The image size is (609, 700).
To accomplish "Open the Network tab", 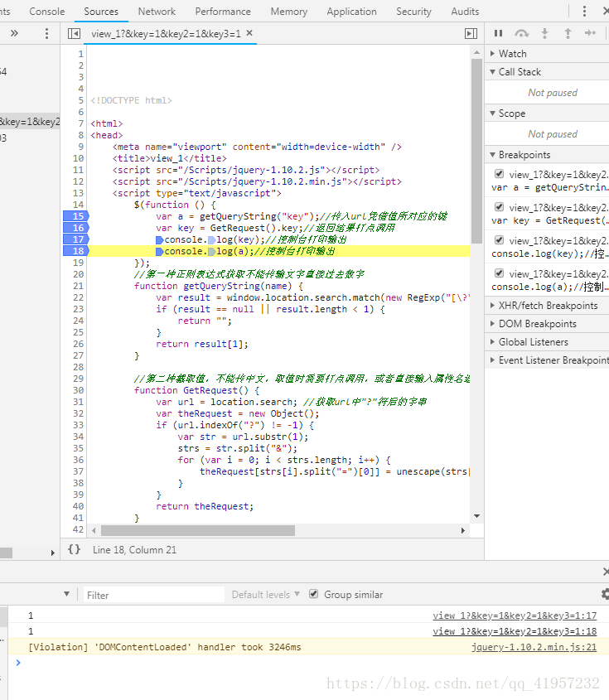I will point(157,12).
